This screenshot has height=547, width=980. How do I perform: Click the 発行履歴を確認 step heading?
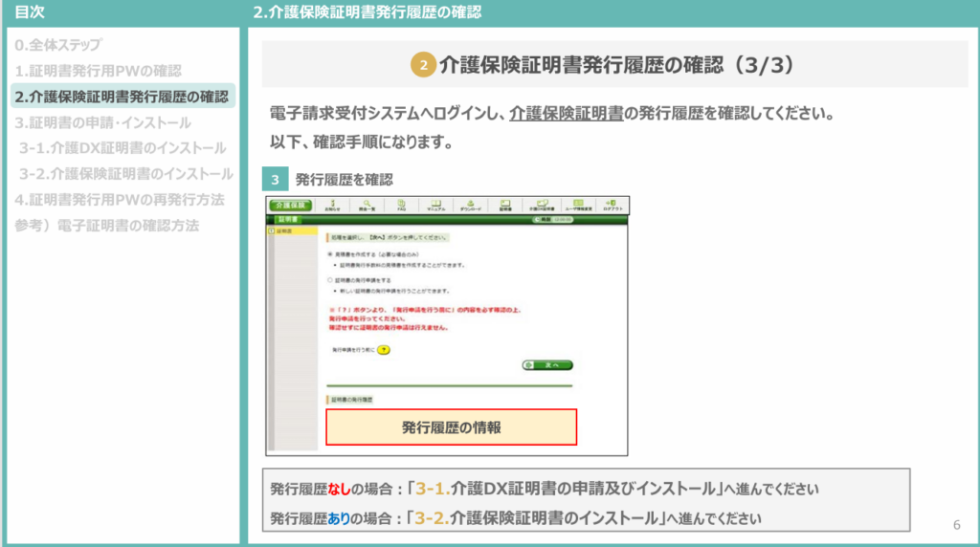click(344, 180)
